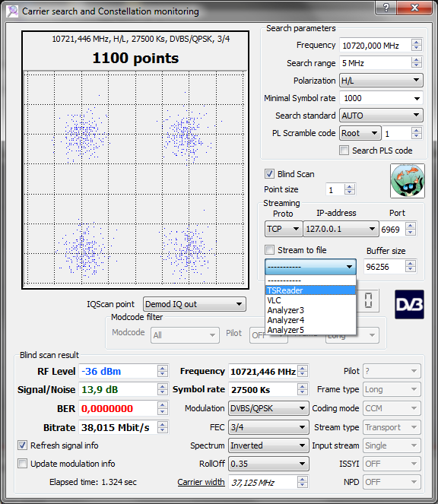Click the open stream target combo box
The image size is (438, 504).
click(310, 267)
